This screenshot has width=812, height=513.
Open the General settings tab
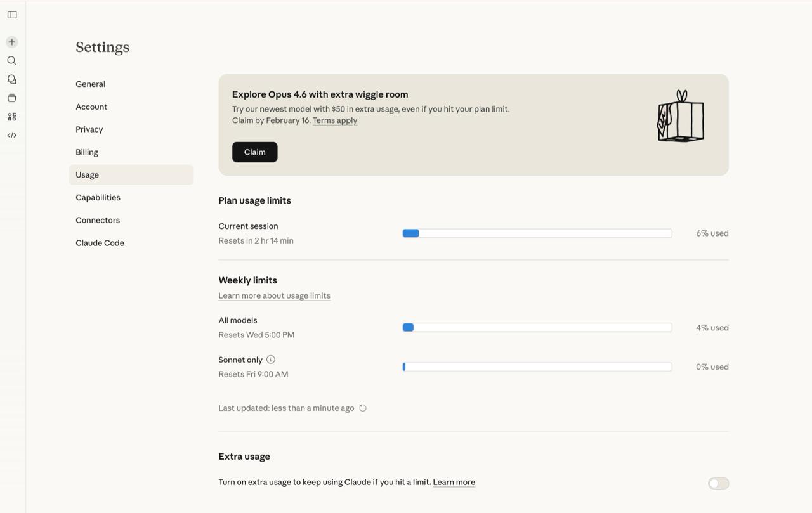pyautogui.click(x=91, y=84)
